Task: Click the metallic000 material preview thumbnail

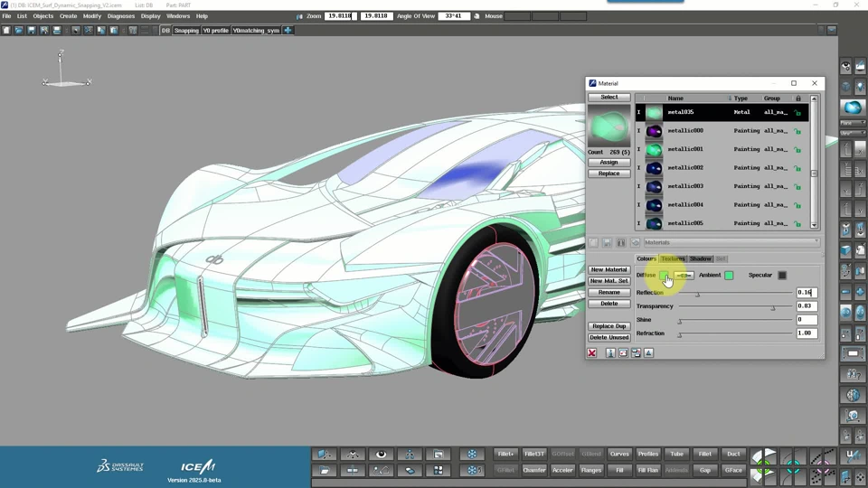Action: click(654, 131)
